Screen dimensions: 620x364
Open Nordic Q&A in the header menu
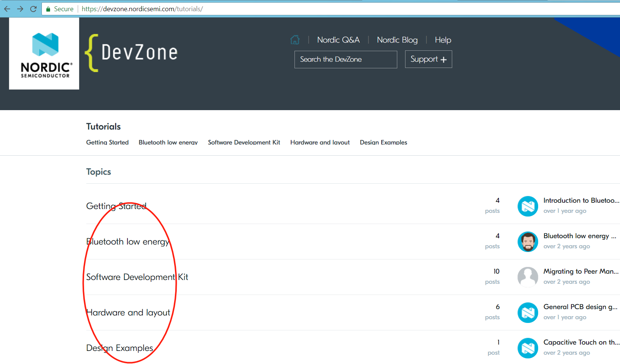point(338,40)
